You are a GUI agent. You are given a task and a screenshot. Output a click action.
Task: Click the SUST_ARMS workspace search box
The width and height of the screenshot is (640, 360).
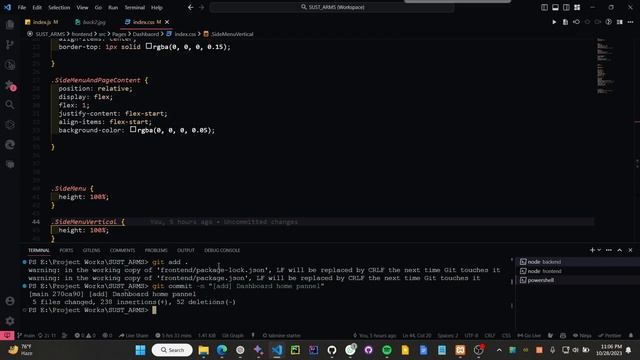(332, 7)
